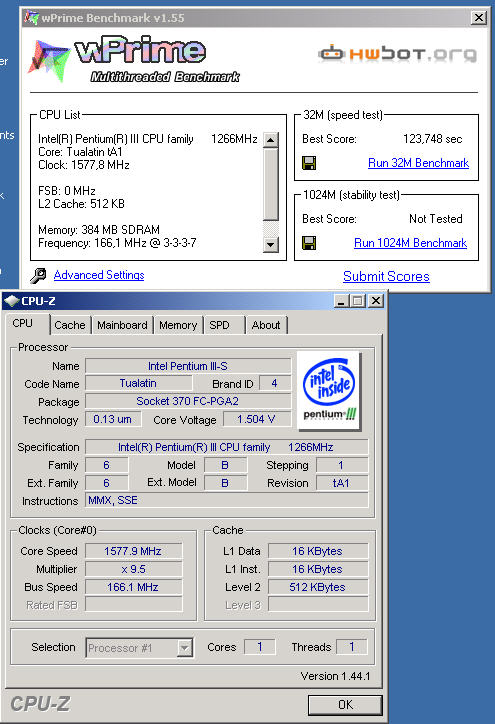
Task: Click the Specification field text
Action: (x=227, y=447)
